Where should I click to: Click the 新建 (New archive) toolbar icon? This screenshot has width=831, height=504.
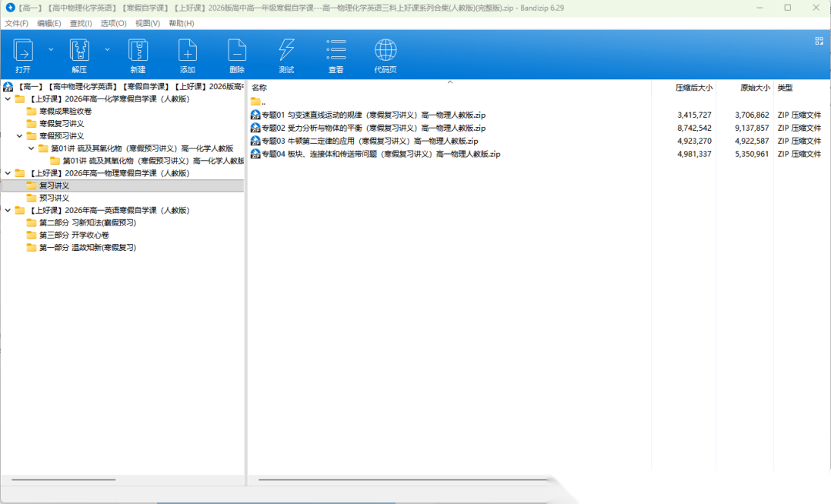[x=138, y=52]
